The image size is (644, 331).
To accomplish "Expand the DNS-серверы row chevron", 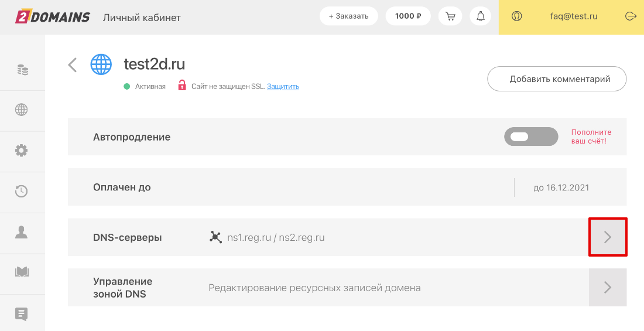I will pos(608,237).
